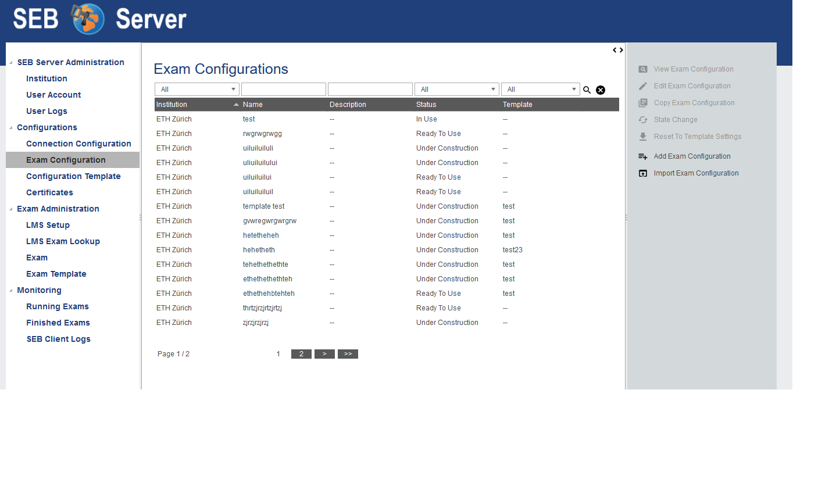Click the State Change arrows icon
The image size is (836, 504).
[642, 120]
